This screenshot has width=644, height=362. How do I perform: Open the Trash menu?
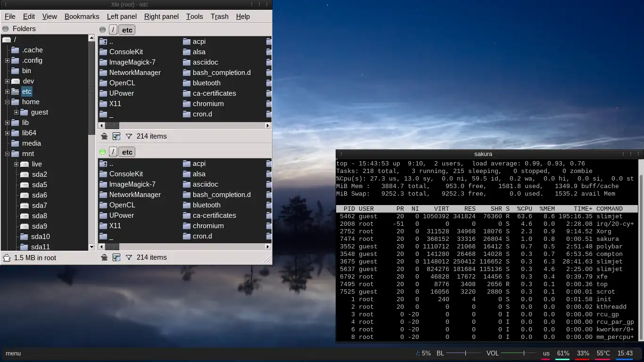coord(220,16)
